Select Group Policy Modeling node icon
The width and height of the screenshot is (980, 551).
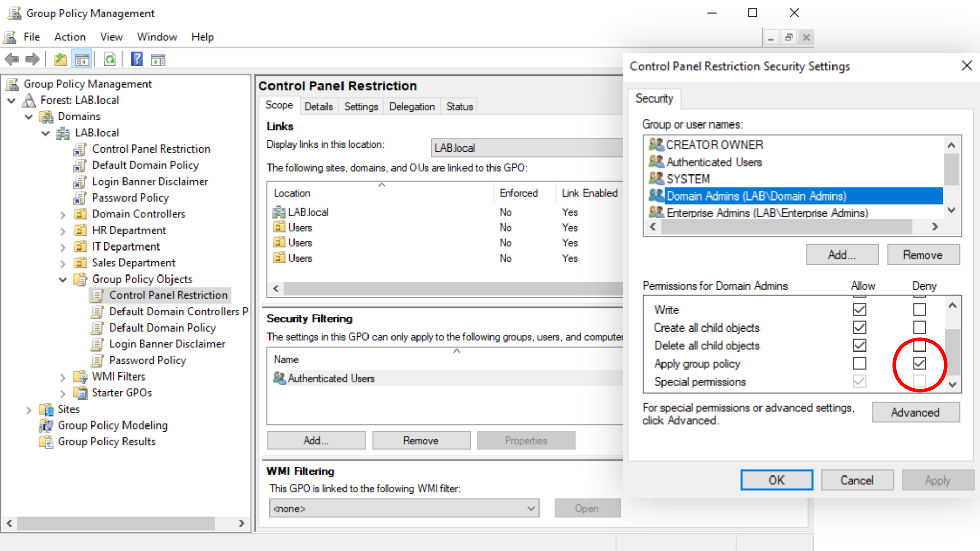point(46,425)
